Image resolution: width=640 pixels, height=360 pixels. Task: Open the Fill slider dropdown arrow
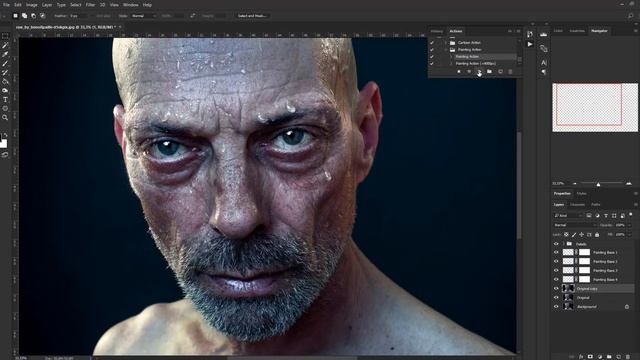click(x=629, y=235)
